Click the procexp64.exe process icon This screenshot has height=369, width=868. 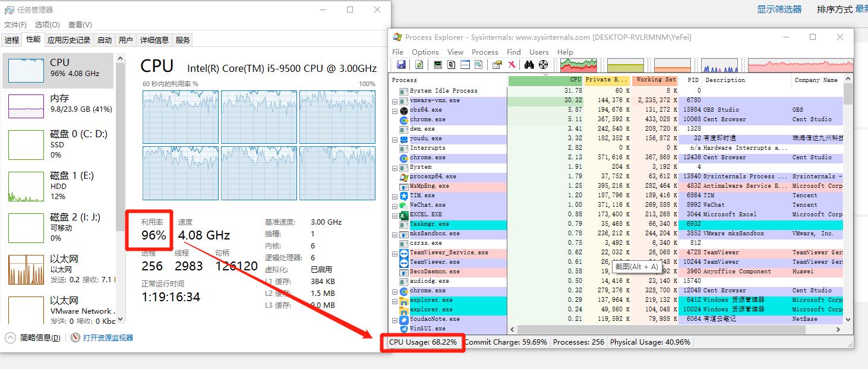(404, 176)
